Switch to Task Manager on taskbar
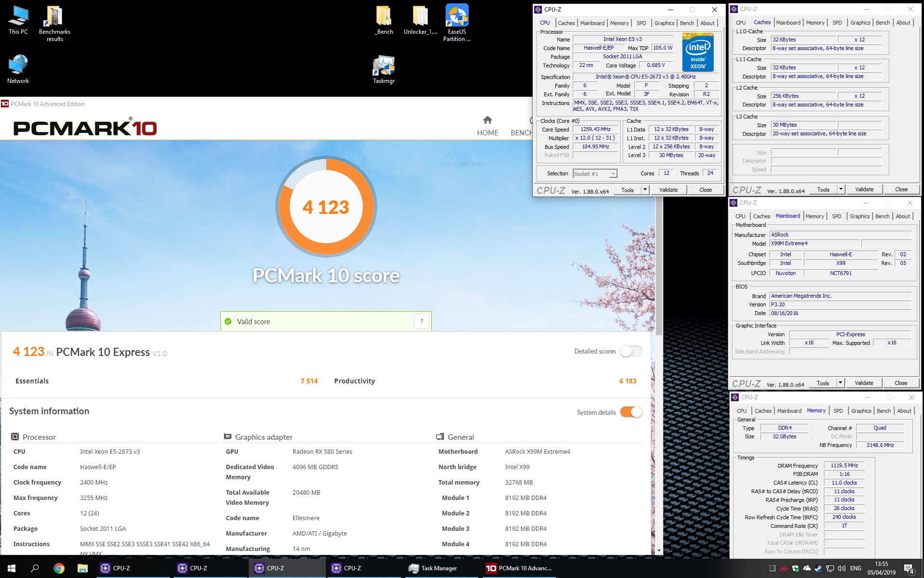Screen dimensions: 924x578 (x=442, y=568)
